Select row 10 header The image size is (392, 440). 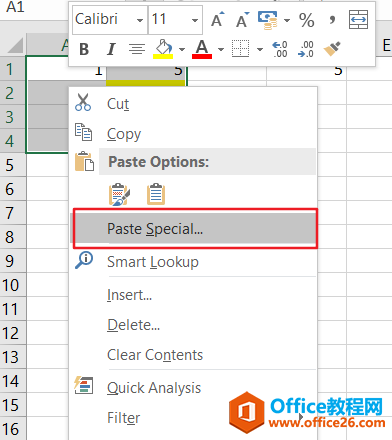click(13, 285)
